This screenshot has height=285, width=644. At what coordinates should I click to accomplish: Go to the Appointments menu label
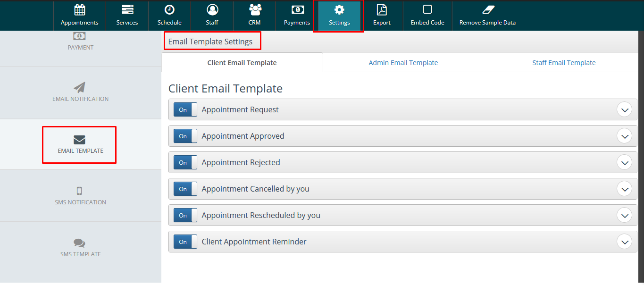coord(80,23)
